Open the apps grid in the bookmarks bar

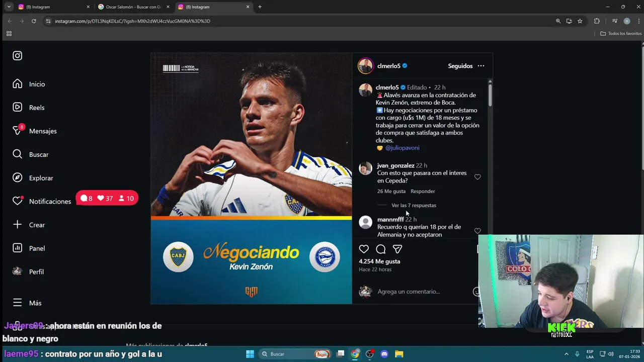click(9, 34)
